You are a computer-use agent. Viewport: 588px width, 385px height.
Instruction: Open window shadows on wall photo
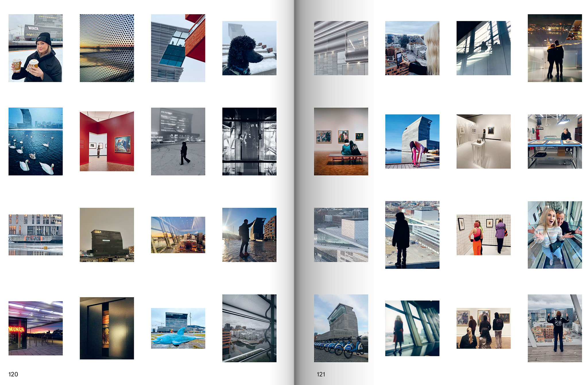pos(483,48)
